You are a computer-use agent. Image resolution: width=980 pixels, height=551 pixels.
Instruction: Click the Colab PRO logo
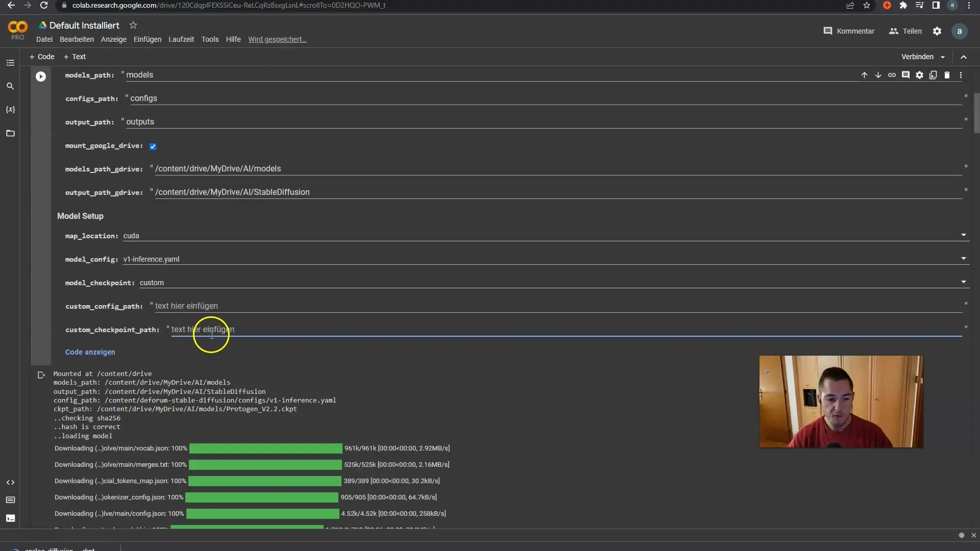[17, 30]
